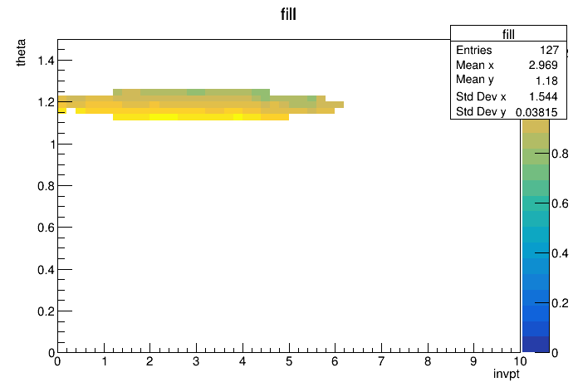578x392 pixels.
Task: Click the y-axis tick label 1.2
Action: [46, 102]
